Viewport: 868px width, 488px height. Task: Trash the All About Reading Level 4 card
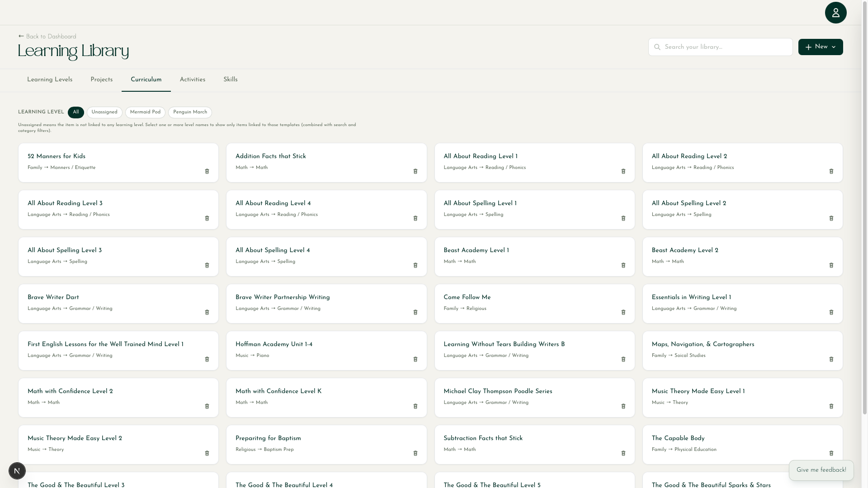point(415,218)
